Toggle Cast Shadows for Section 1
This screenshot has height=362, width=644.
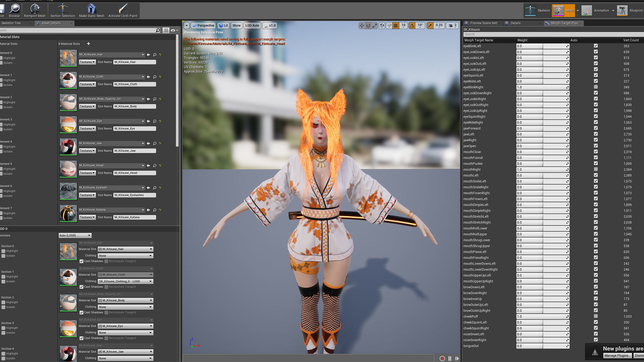click(81, 287)
